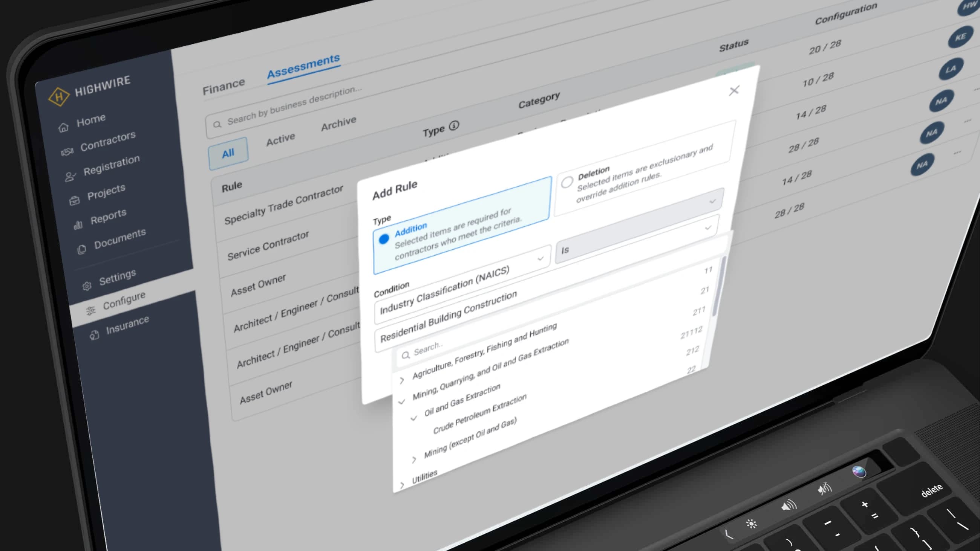Collapse Mining, Quarrying, and Oil and Gas Extraction
This screenshot has width=980, height=551.
[401, 401]
